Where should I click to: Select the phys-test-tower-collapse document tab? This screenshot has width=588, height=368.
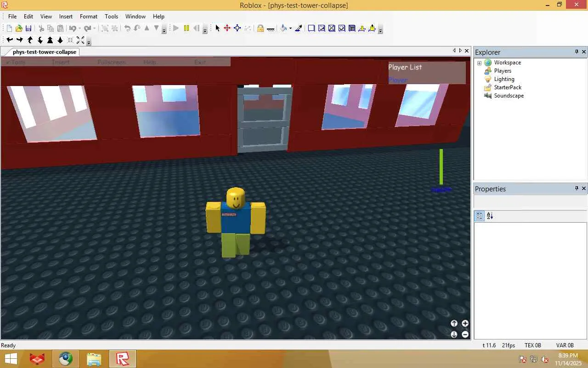pos(45,52)
